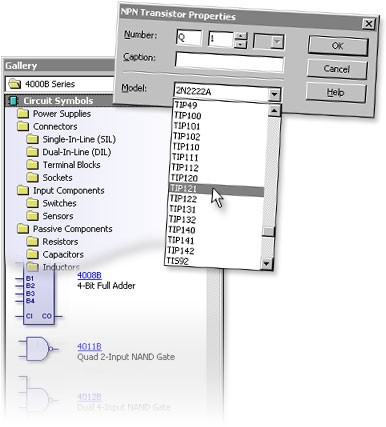Click the Dual-In-Line (DIL) folder icon
This screenshot has height=427, width=386.
coord(32,152)
